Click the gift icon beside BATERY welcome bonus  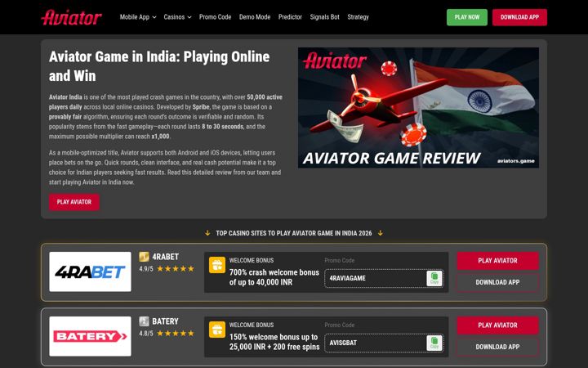pyautogui.click(x=217, y=330)
